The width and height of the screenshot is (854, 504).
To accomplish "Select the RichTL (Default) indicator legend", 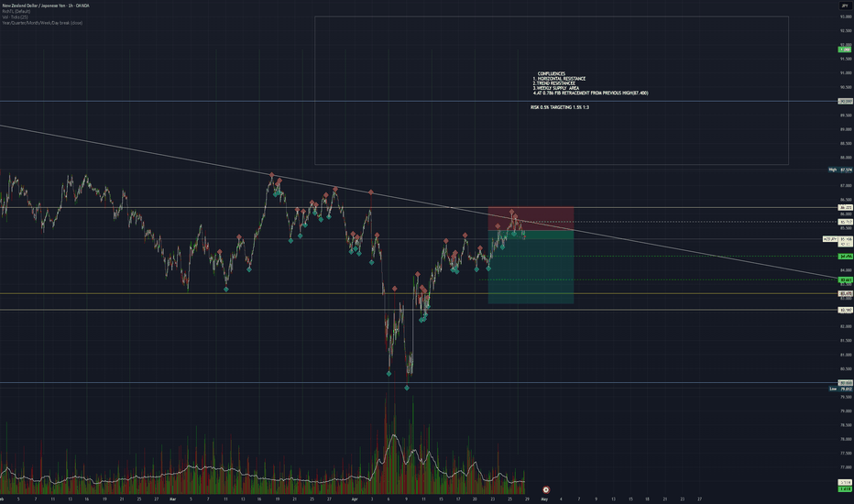I will (x=16, y=11).
